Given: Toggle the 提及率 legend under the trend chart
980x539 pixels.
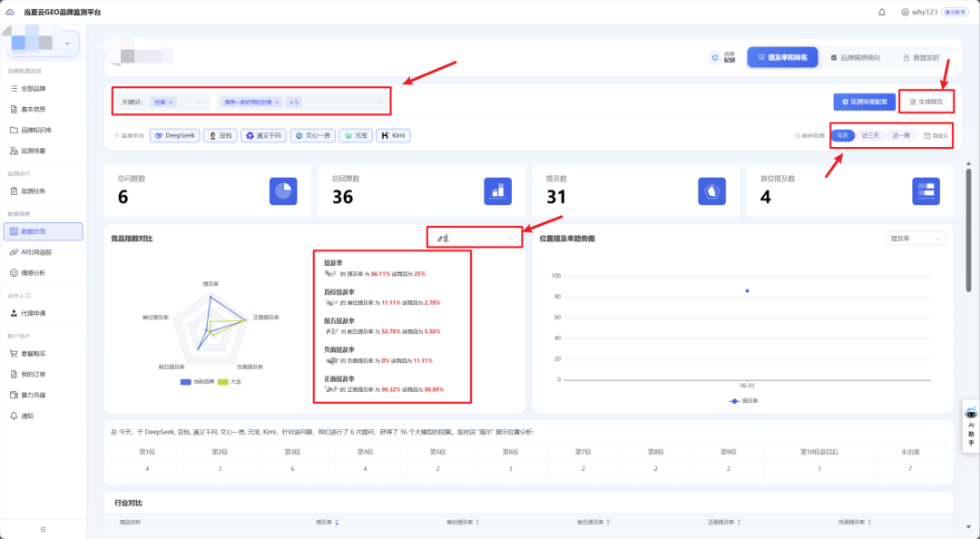Looking at the screenshot, I should [744, 401].
